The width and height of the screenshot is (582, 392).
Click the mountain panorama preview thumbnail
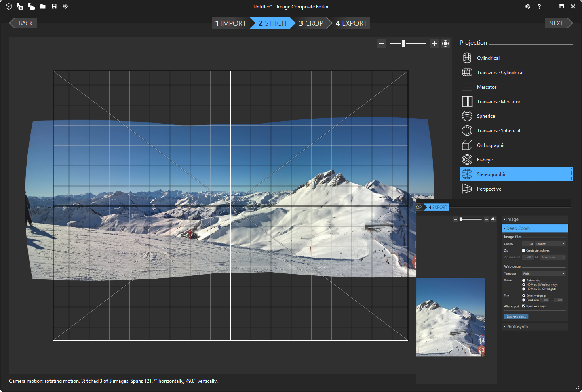[x=451, y=317]
